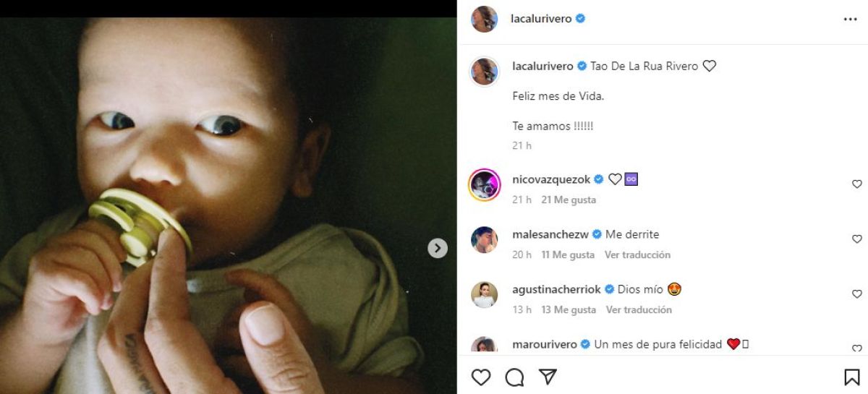Open agustinacherriok's profile avatar

tap(484, 295)
